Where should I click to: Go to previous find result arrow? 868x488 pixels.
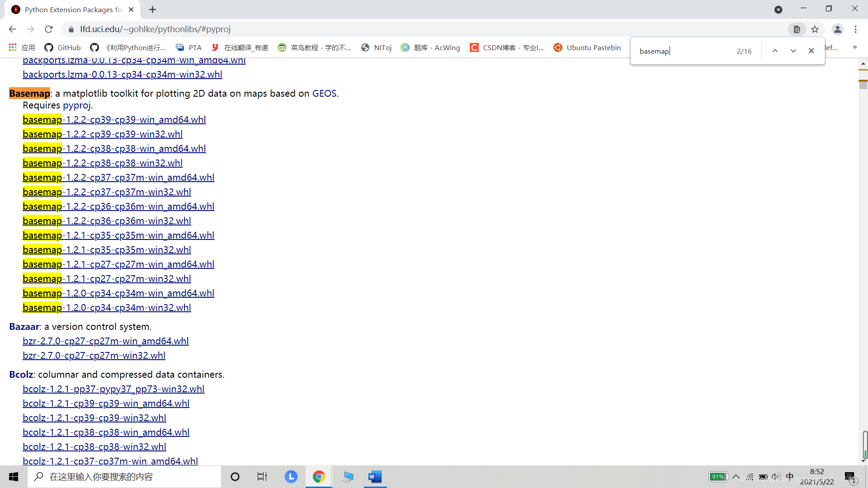pyautogui.click(x=775, y=51)
